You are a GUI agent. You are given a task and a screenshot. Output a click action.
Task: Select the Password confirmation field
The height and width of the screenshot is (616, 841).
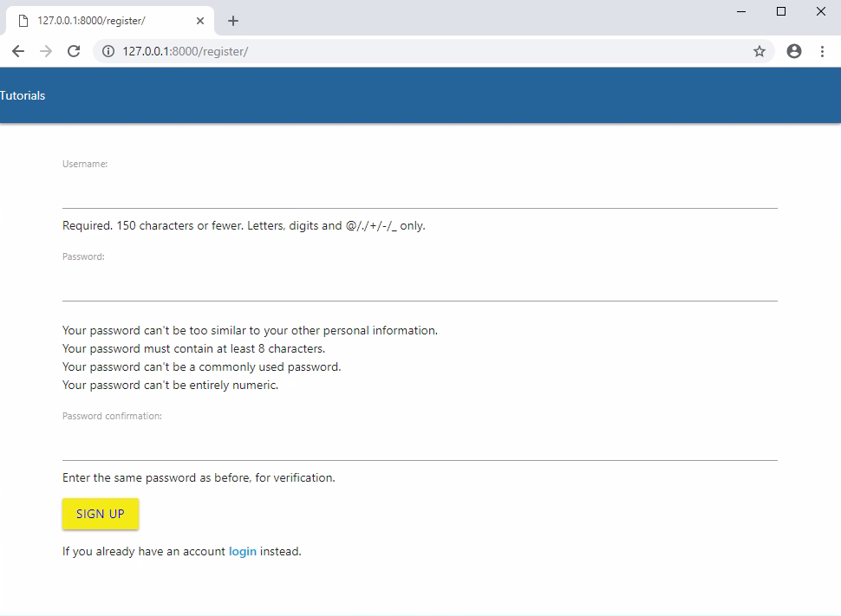coord(420,444)
